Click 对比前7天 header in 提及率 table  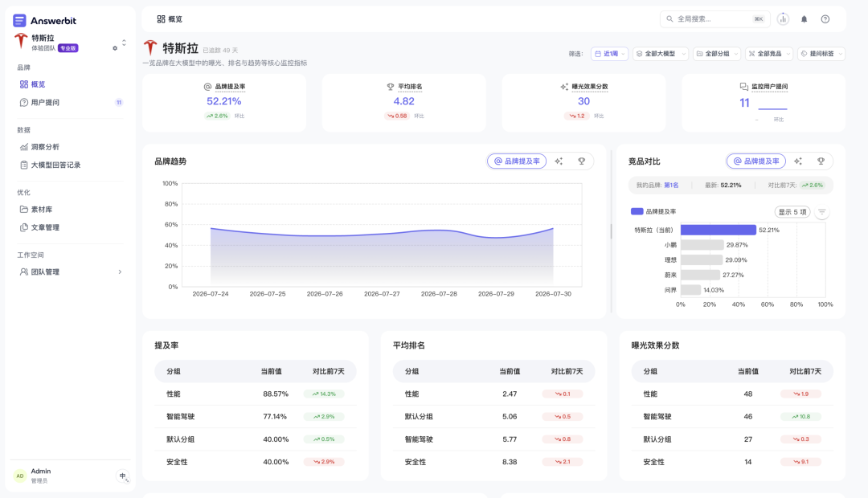(x=328, y=371)
